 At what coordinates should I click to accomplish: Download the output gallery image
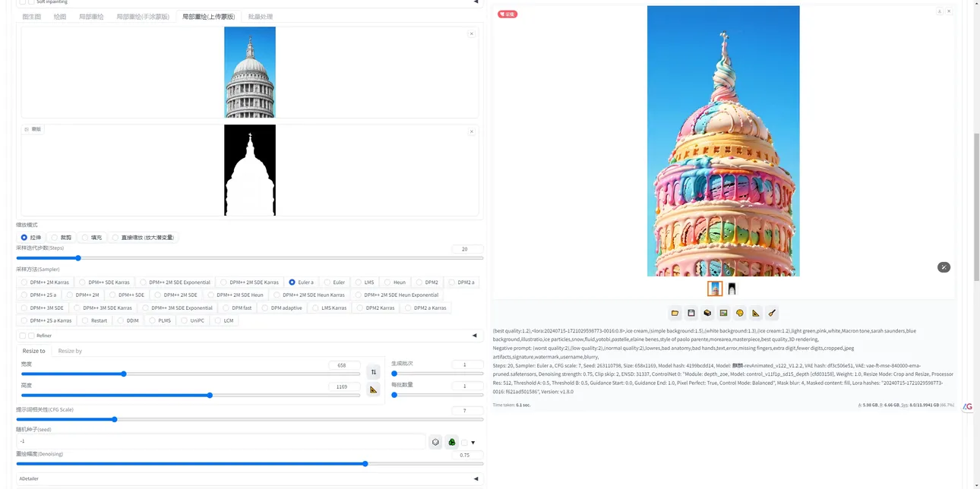tap(940, 11)
